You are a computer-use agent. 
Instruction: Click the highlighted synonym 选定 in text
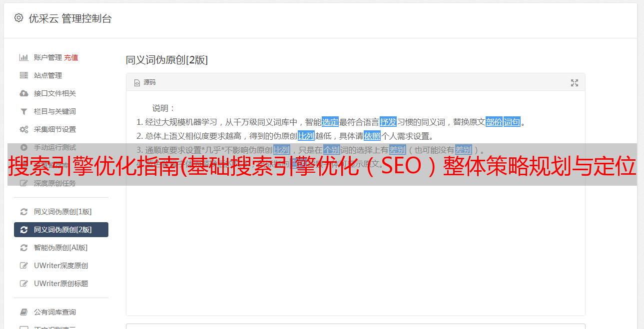[330, 122]
